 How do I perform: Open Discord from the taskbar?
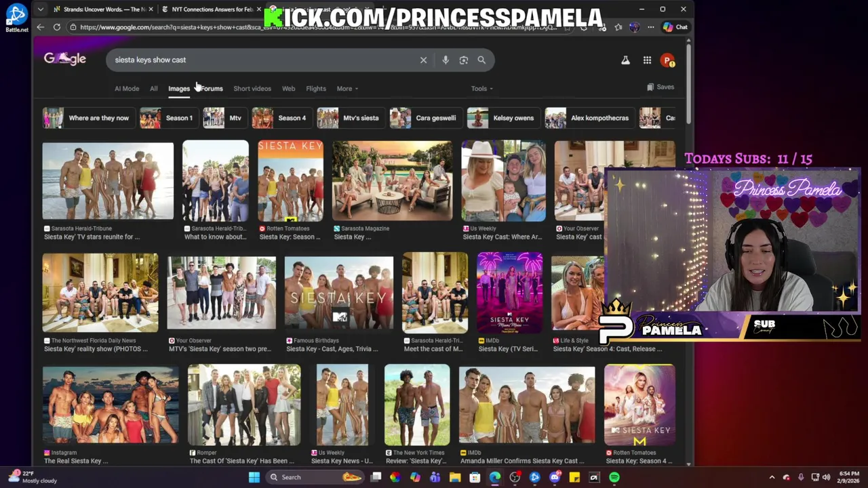(x=555, y=477)
